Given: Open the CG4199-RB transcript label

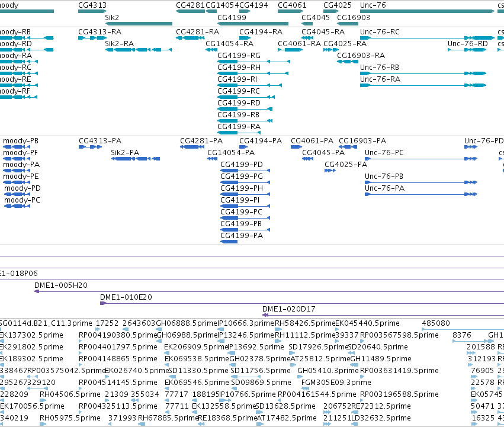Looking at the screenshot, I should coord(239,115).
